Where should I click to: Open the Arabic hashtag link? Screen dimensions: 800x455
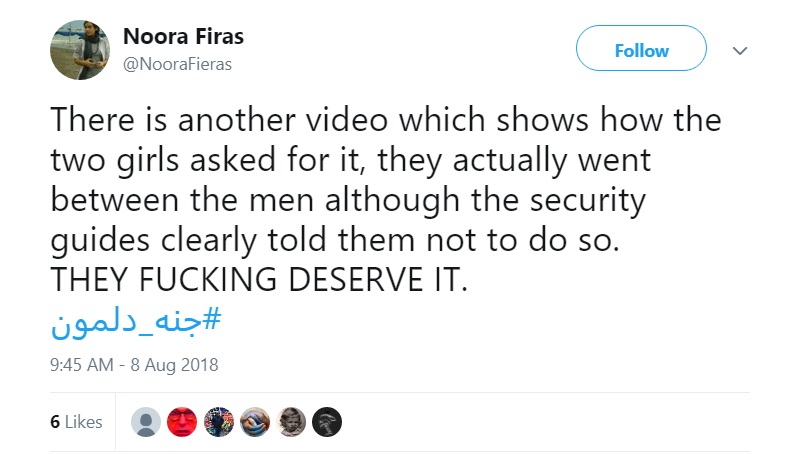(x=136, y=324)
